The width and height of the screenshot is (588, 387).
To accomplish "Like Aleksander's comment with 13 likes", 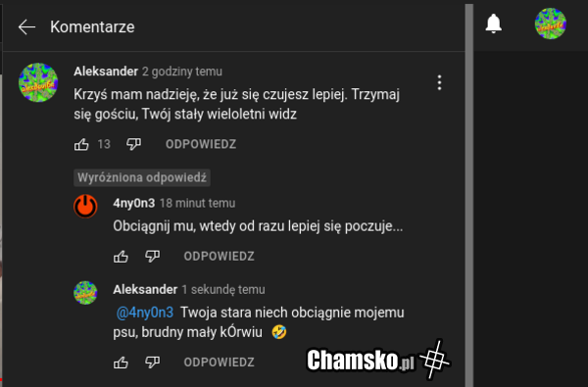I will point(81,144).
